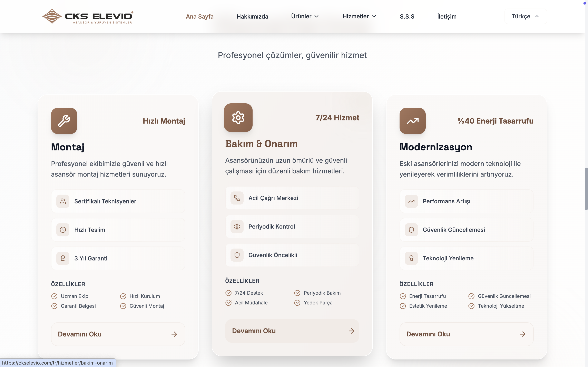Expand the Ürünler dropdown menu
Image resolution: width=588 pixels, height=367 pixels.
coord(305,16)
